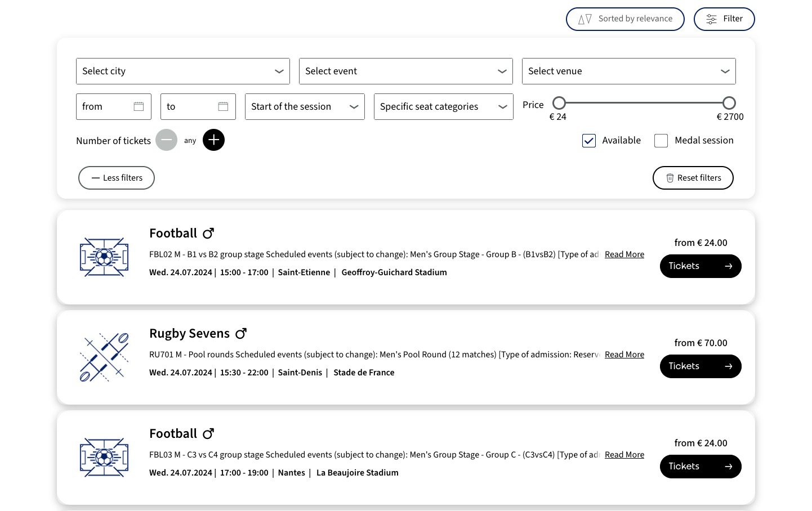Click Tickets button for Rugby Sevens

(700, 366)
